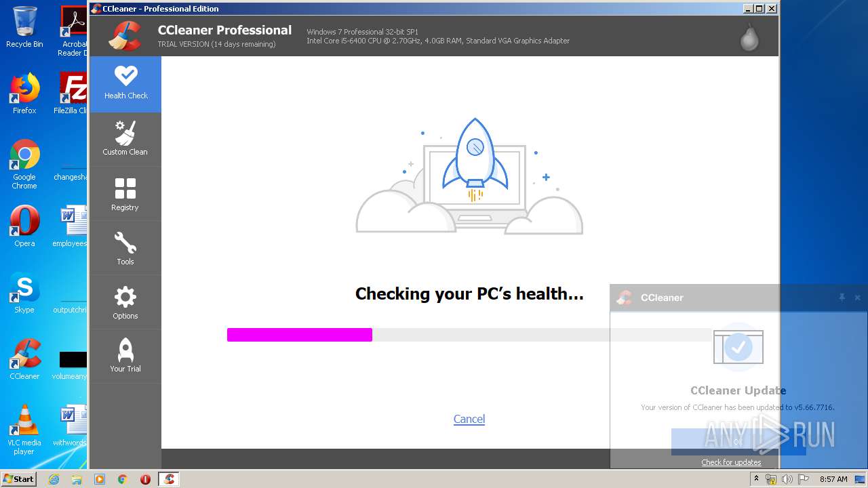Open the Action Center flag icon
The width and height of the screenshot is (868, 488).
click(x=804, y=479)
